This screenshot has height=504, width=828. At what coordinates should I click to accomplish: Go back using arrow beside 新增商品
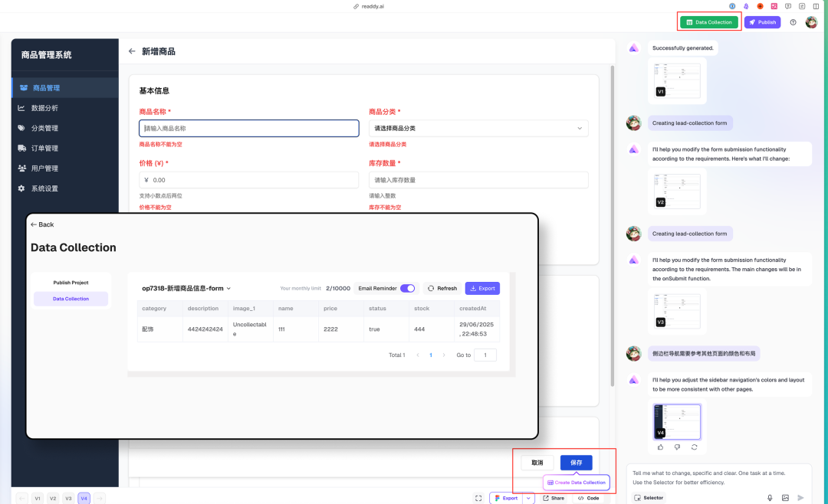[x=132, y=51]
